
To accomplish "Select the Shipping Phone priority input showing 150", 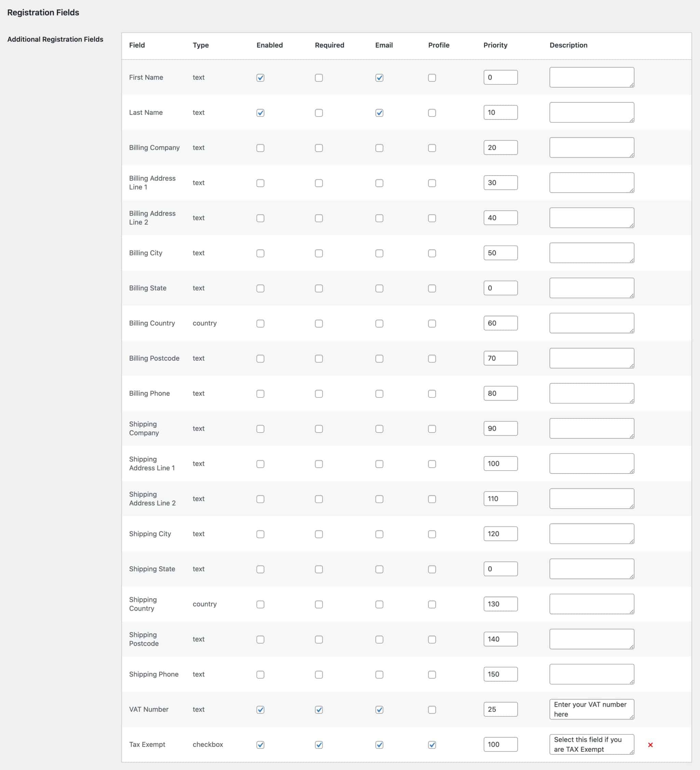I will [500, 674].
